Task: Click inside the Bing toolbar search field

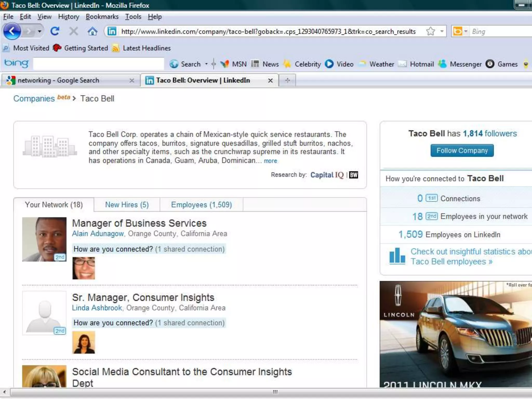Action: pyautogui.click(x=99, y=64)
